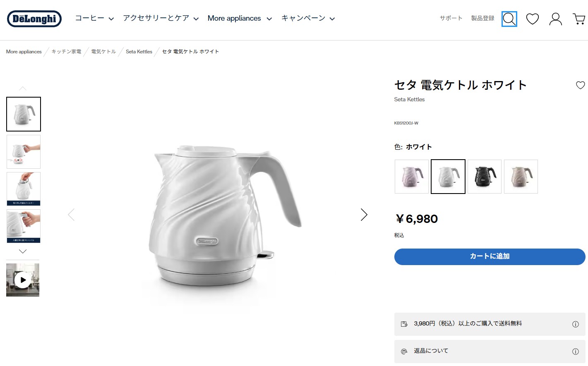Viewport: 588px width, 366px height.
Task: Click info icon beside 返品について
Action: point(575,352)
